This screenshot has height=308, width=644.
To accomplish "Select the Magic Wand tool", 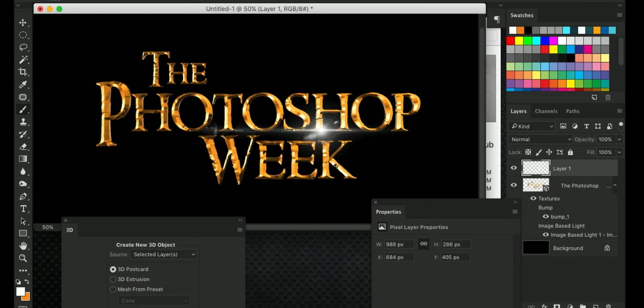I will pyautogui.click(x=23, y=60).
